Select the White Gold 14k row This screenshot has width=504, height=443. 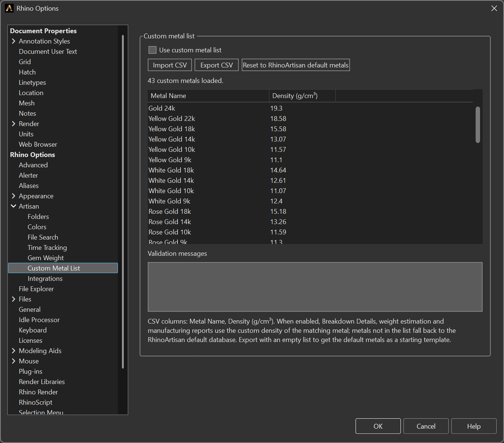[310, 180]
